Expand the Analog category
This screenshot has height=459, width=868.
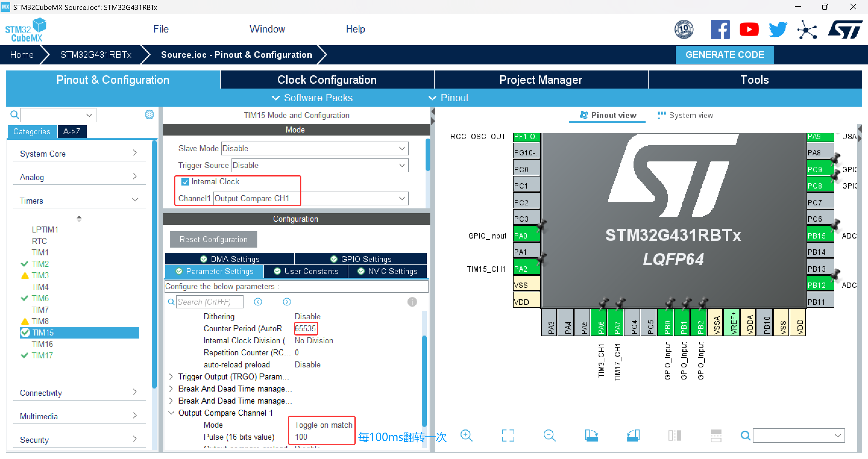(80, 177)
